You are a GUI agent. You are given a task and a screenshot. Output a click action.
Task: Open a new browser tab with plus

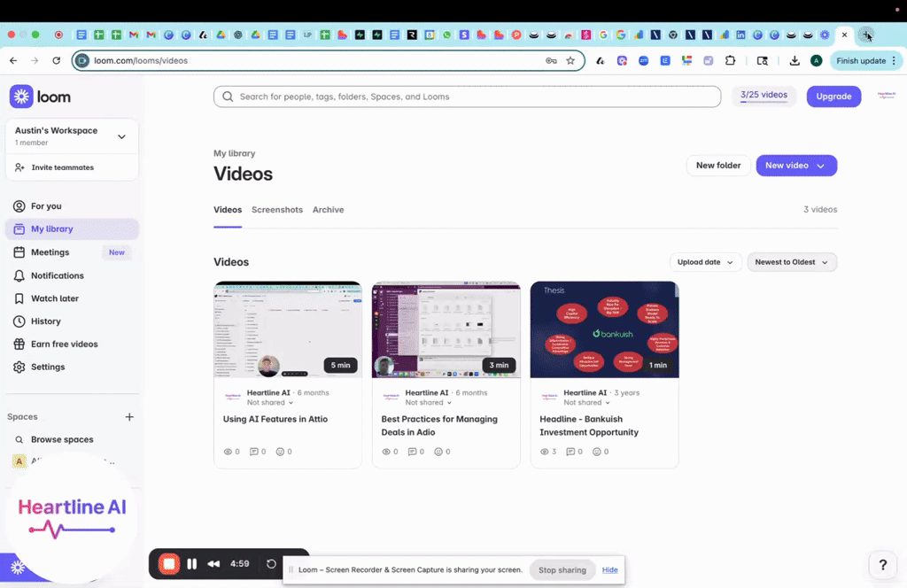pyautogui.click(x=866, y=35)
